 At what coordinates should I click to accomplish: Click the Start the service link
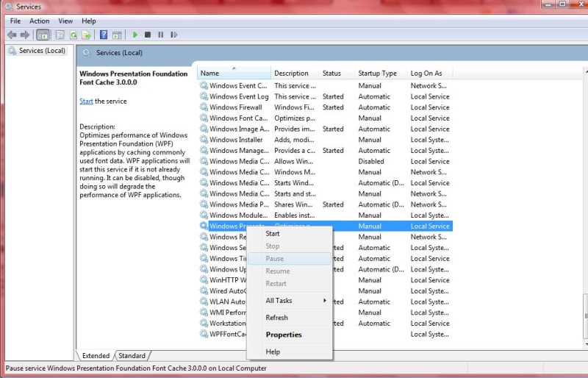tap(86, 101)
